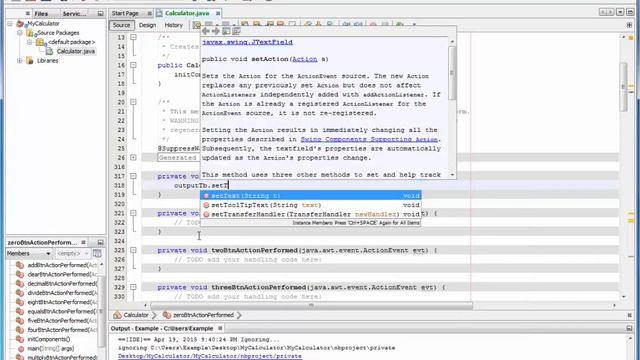Expand the Generated Code fold at line 26
This screenshot has width=640, height=360.
(x=133, y=158)
